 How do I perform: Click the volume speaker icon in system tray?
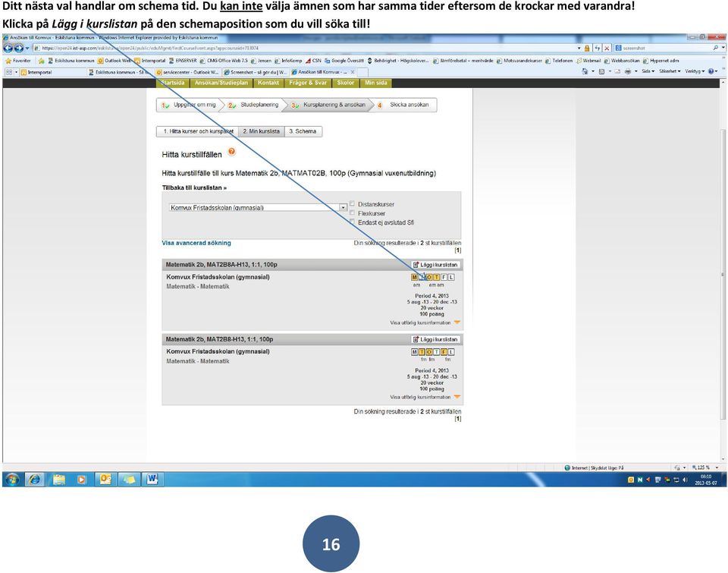point(686,480)
